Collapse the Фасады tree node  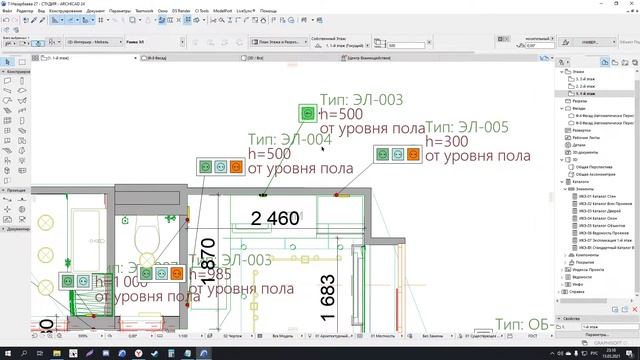[x=562, y=109]
